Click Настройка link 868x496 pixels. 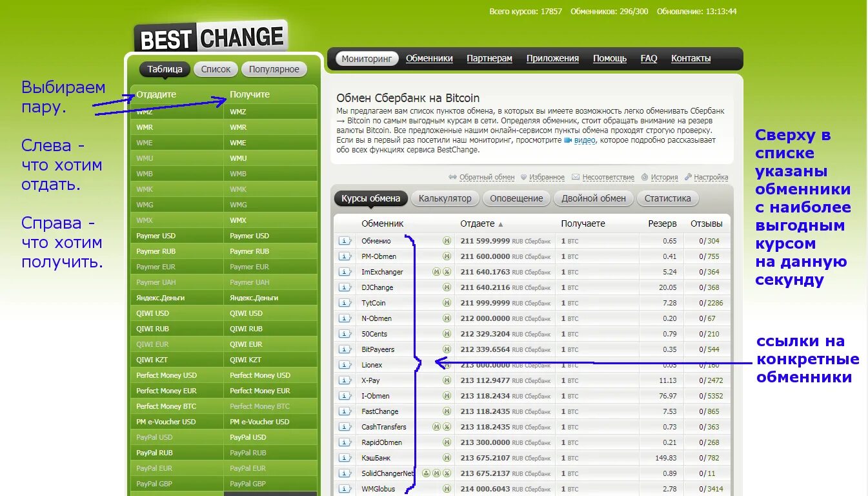click(711, 177)
